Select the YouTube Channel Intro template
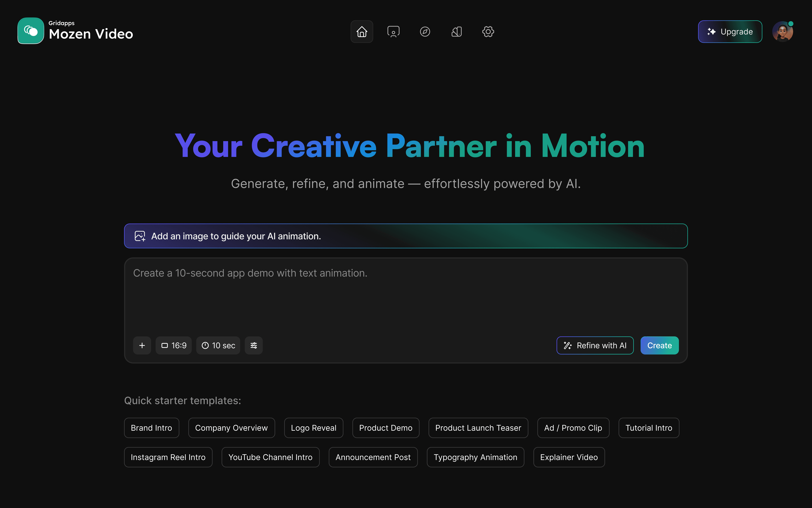This screenshot has height=508, width=812. [x=270, y=457]
